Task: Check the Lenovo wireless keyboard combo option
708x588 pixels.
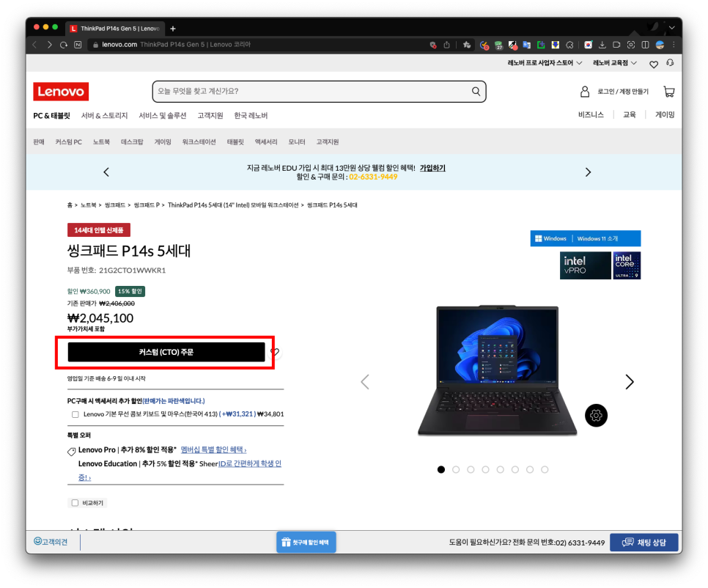Action: point(75,414)
